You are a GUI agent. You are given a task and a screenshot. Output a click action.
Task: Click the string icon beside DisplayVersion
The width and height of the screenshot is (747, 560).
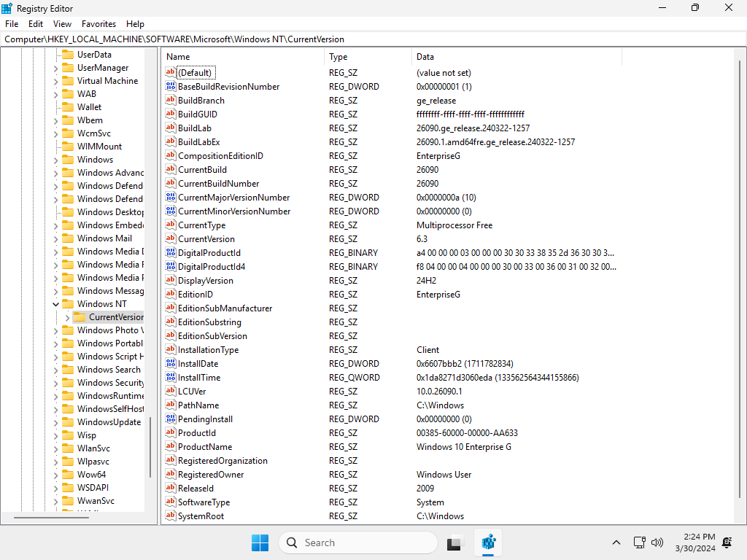point(171,280)
